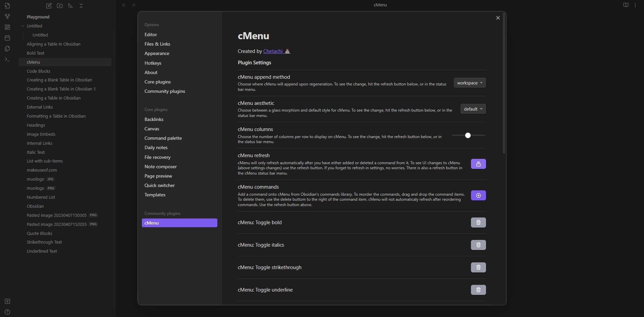Open Backlinks plugin settings

(x=179, y=119)
